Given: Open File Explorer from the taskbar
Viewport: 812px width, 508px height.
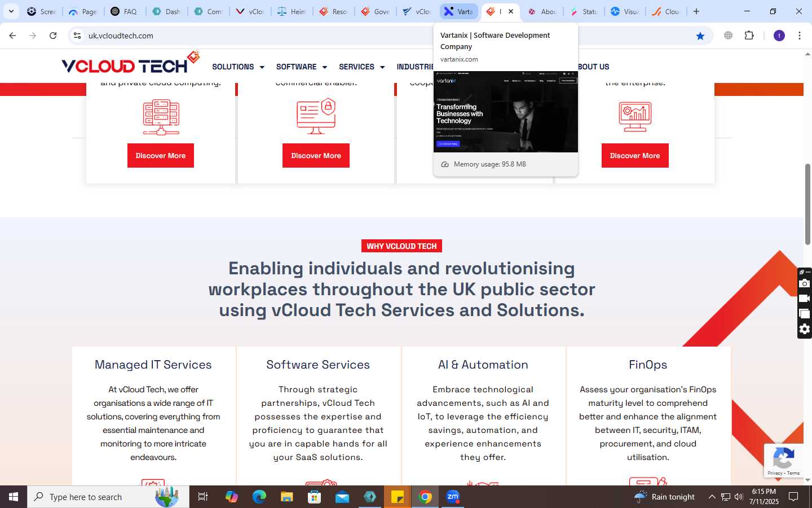Looking at the screenshot, I should coord(287,497).
